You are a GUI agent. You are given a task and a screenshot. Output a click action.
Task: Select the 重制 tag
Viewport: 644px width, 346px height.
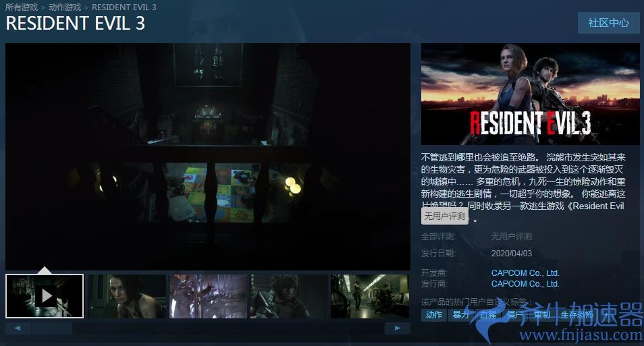click(x=542, y=315)
